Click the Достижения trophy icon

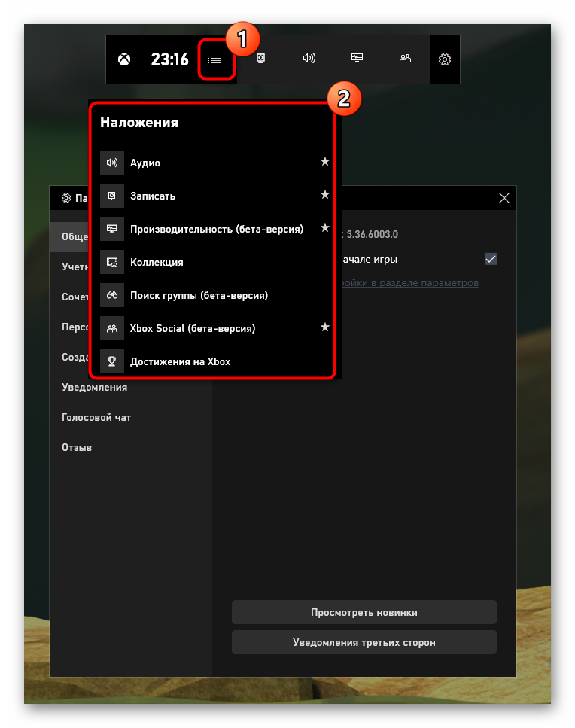click(112, 361)
